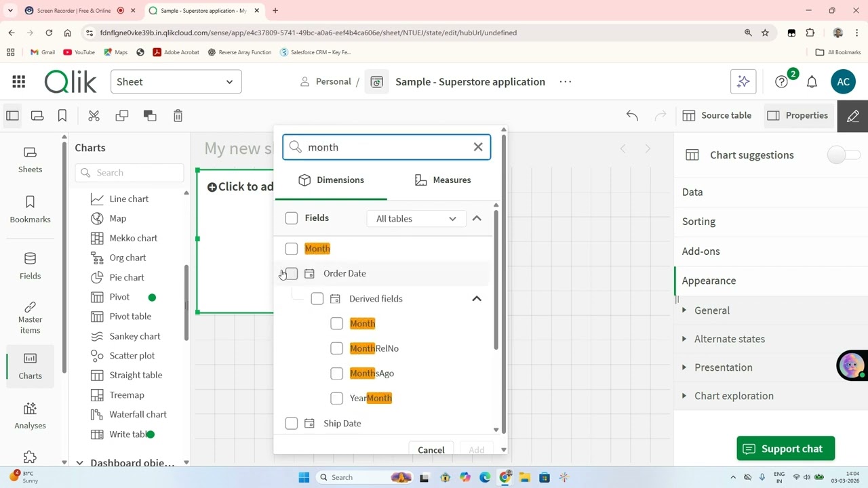Clear the month search text
This screenshot has width=868, height=488.
[x=478, y=147]
